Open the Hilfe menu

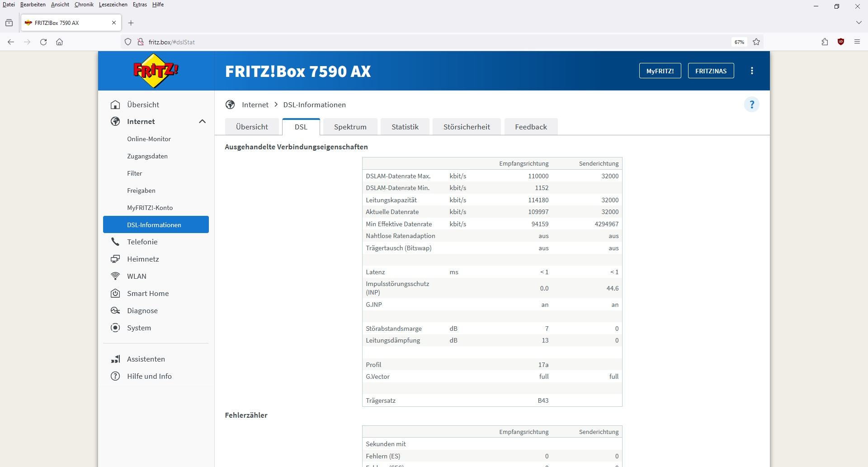158,5
